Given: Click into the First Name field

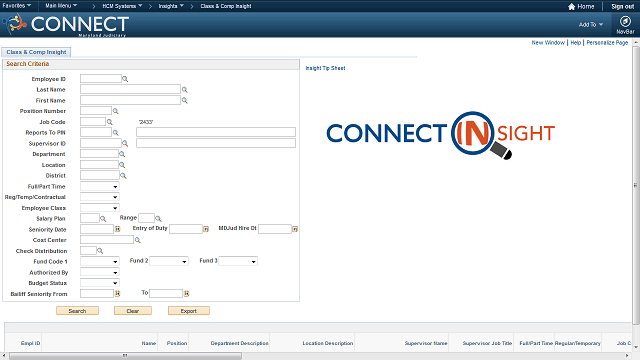Looking at the screenshot, I should (x=130, y=100).
